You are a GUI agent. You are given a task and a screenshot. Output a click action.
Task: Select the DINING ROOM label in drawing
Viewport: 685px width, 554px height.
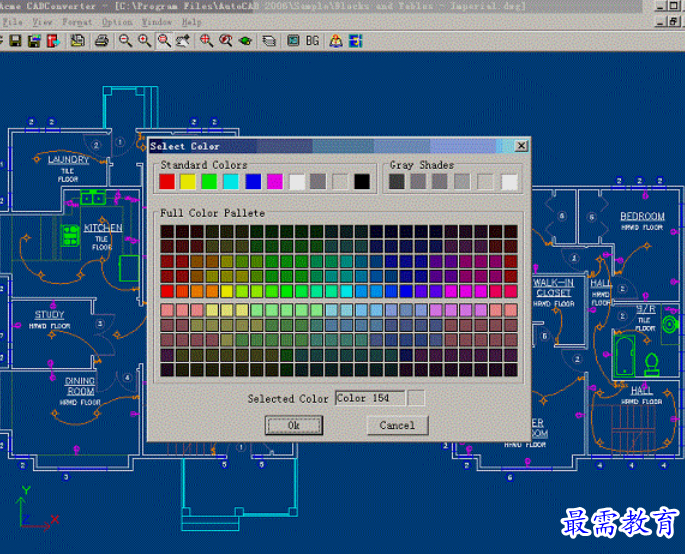[x=80, y=386]
